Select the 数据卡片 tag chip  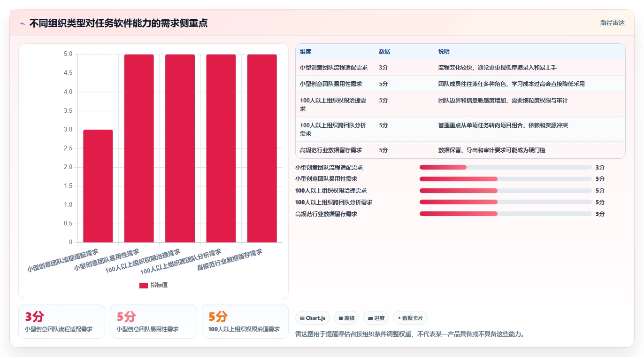point(410,318)
